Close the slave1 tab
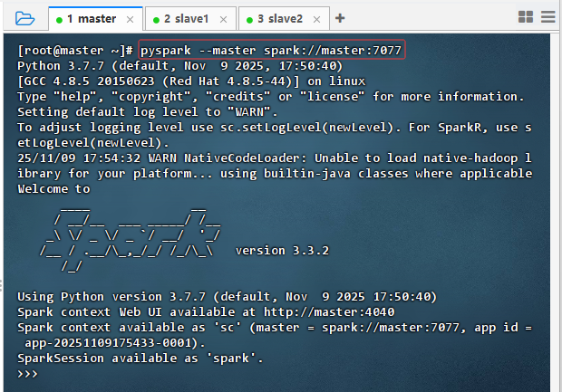Image resolution: width=562 pixels, height=392 pixels. pos(223,19)
